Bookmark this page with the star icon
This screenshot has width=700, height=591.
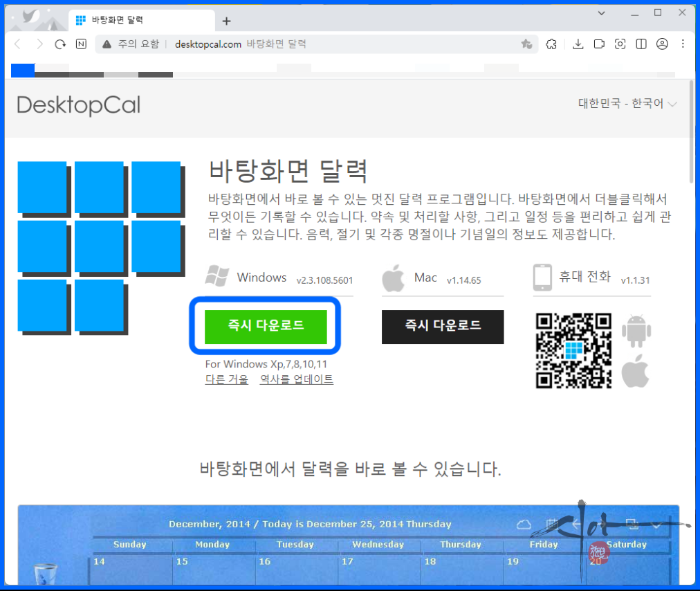click(527, 44)
